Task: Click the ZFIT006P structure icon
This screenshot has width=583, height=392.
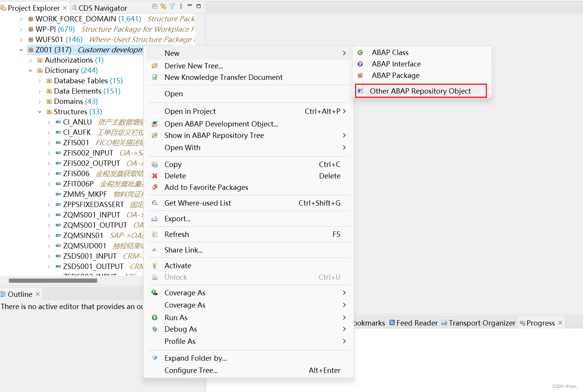Action: pyautogui.click(x=58, y=184)
